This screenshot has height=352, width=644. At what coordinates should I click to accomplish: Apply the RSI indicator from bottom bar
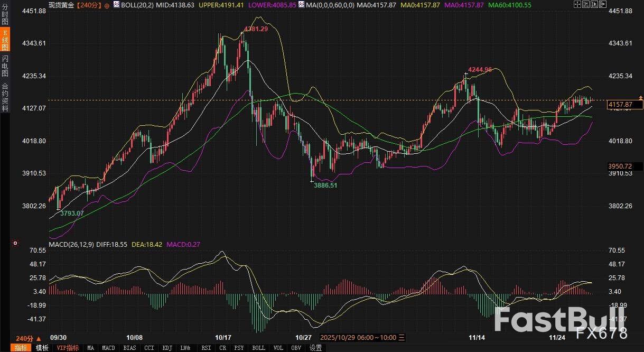click(205, 348)
